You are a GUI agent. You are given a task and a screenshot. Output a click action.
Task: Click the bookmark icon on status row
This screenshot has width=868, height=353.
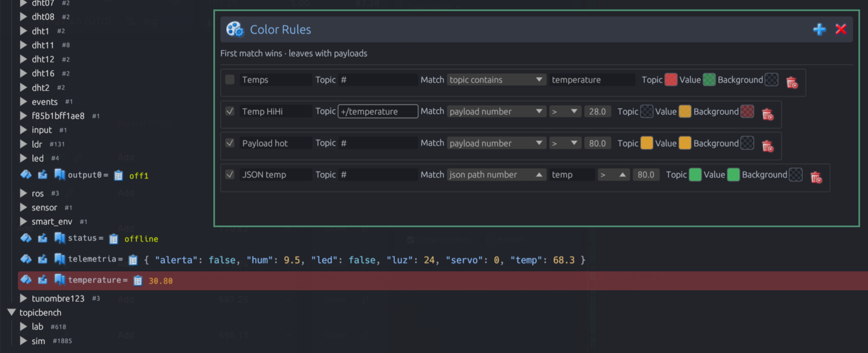coord(59,238)
